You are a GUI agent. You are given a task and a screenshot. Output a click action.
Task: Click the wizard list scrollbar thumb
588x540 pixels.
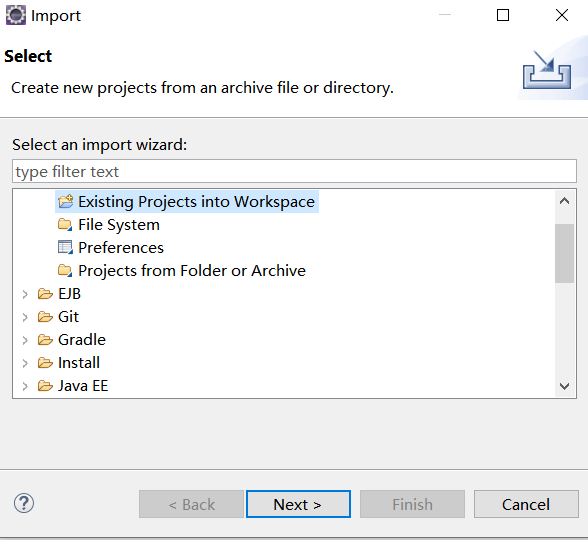click(564, 253)
